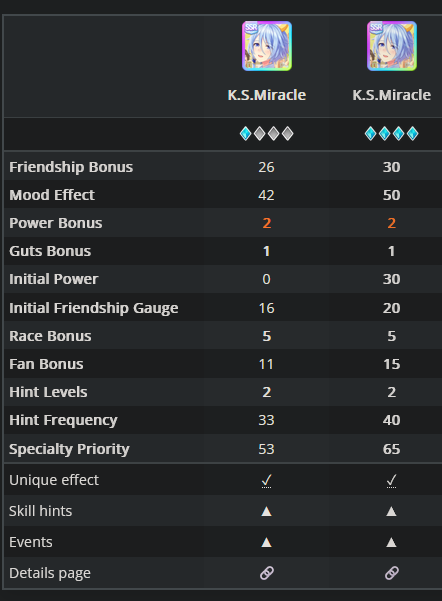
Task: Expand Events for one-diamond K.S.Miracle
Action: 266,542
